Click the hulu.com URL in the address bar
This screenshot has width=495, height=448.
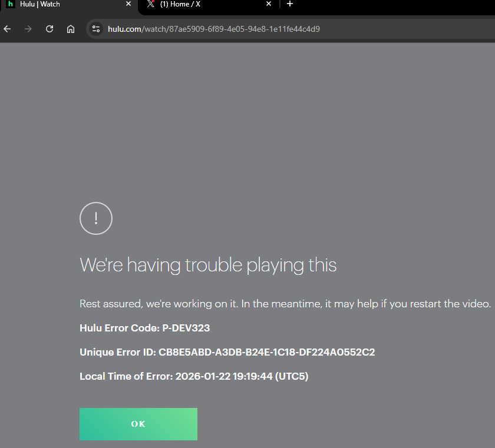pos(214,29)
